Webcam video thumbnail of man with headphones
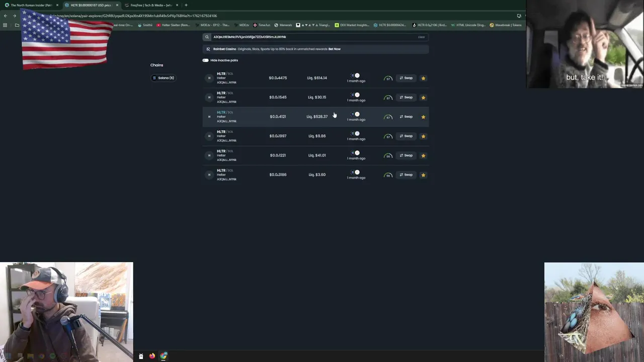Image resolution: width=644 pixels, height=362 pixels. [66, 312]
